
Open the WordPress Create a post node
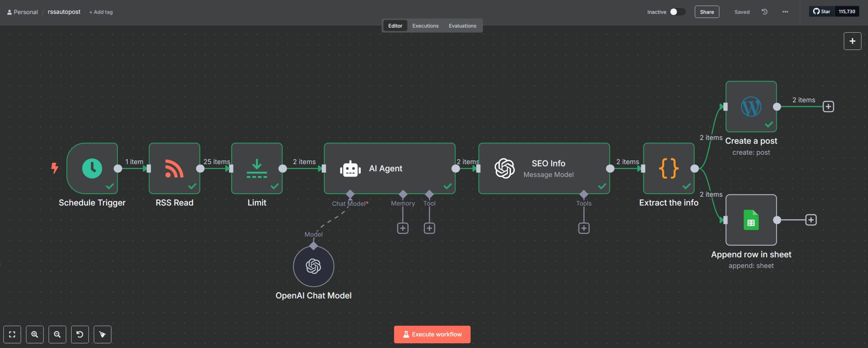(x=751, y=107)
